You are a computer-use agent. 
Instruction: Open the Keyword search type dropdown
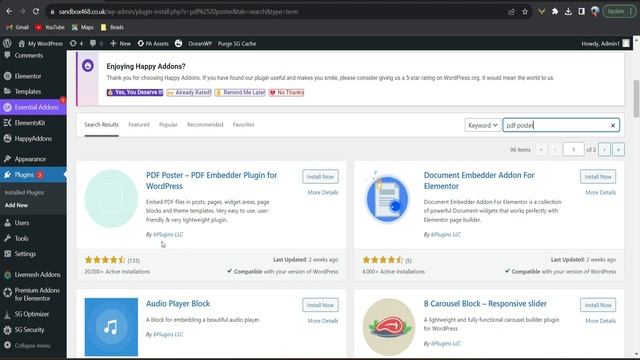482,125
